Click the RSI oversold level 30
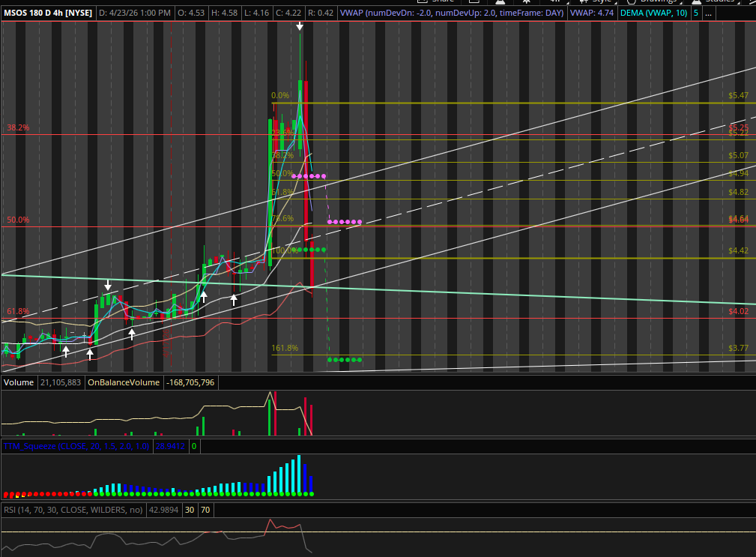This screenshot has width=756, height=557. pyautogui.click(x=190, y=510)
